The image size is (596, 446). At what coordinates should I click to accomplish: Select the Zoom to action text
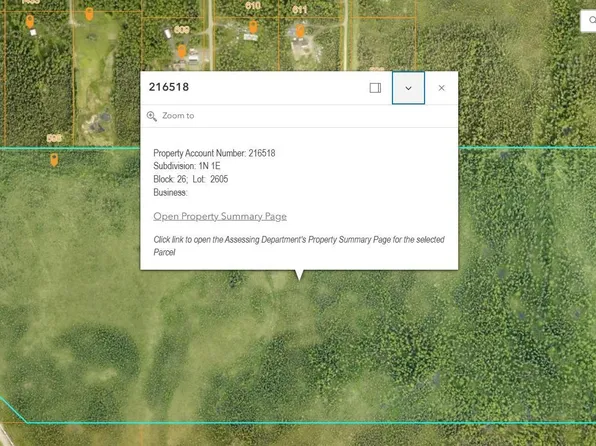coord(178,116)
